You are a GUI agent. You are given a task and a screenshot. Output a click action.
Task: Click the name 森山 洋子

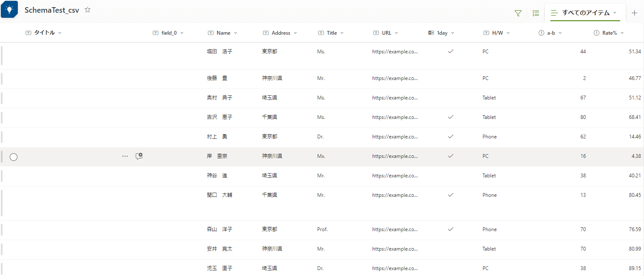coord(220,229)
